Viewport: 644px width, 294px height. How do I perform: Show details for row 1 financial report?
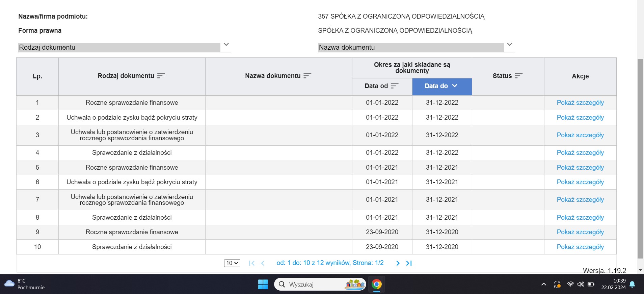coord(580,103)
